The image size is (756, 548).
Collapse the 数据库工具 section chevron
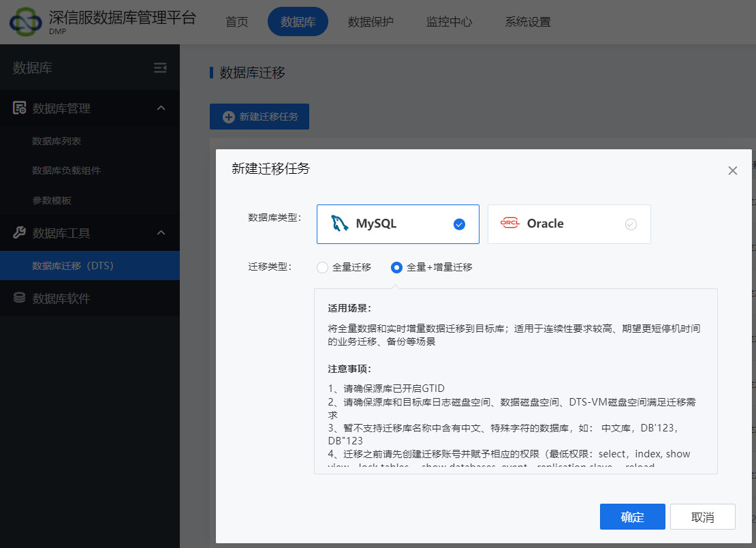click(161, 231)
